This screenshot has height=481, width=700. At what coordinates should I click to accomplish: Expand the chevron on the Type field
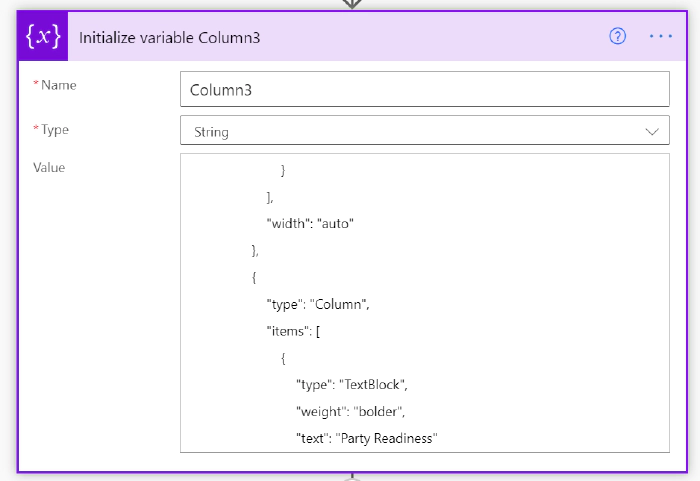pos(652,131)
